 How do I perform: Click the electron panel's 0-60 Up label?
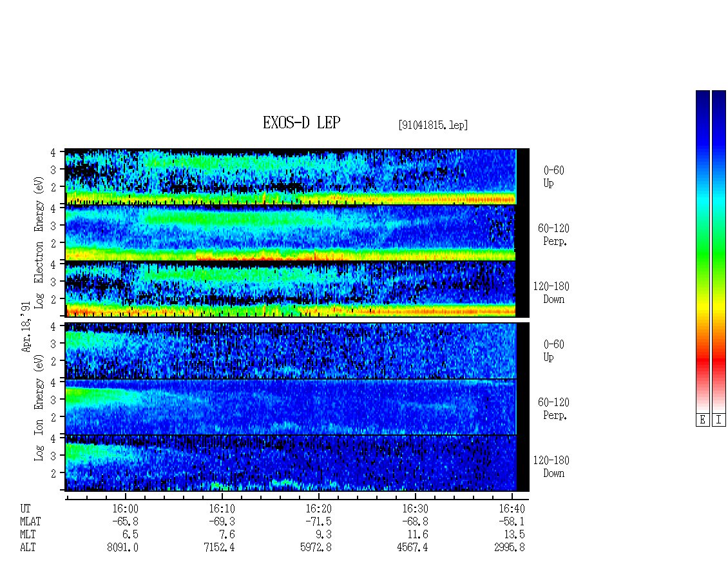(x=553, y=177)
